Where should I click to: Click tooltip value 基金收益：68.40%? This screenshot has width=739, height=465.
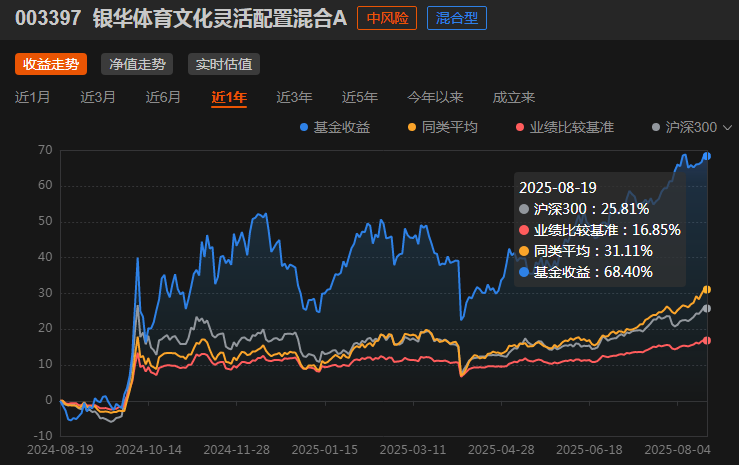click(586, 272)
